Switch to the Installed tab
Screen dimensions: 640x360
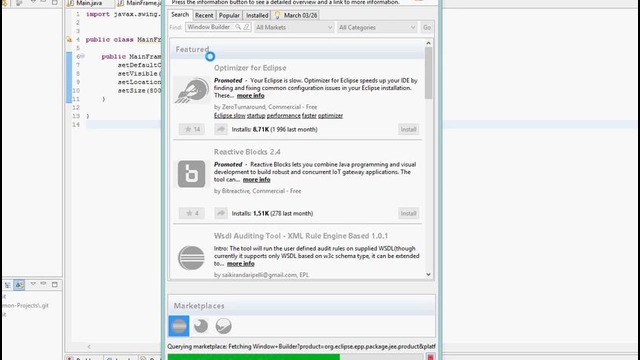point(257,15)
